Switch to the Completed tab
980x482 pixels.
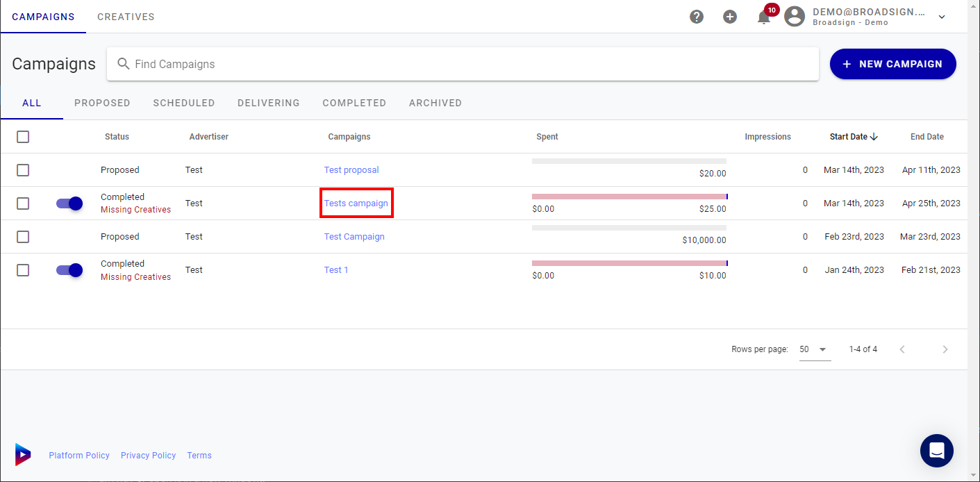354,103
